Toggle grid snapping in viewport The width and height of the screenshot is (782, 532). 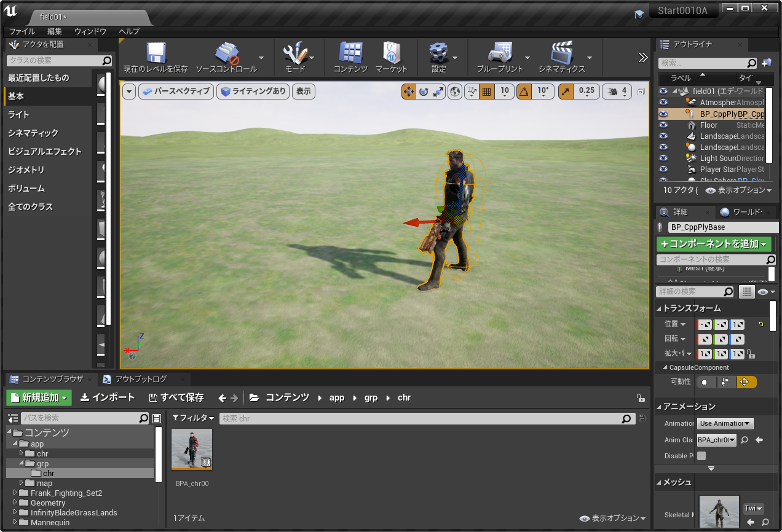pyautogui.click(x=486, y=92)
